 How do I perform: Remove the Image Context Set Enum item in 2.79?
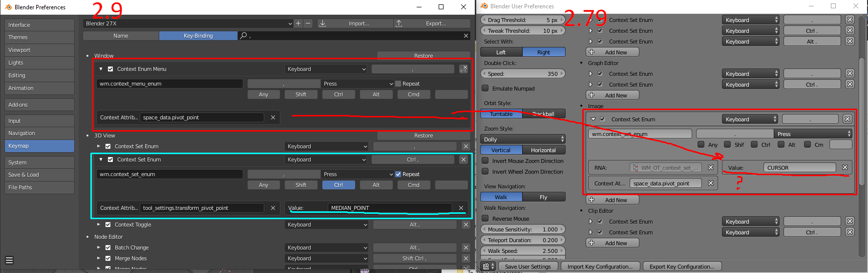point(847,119)
